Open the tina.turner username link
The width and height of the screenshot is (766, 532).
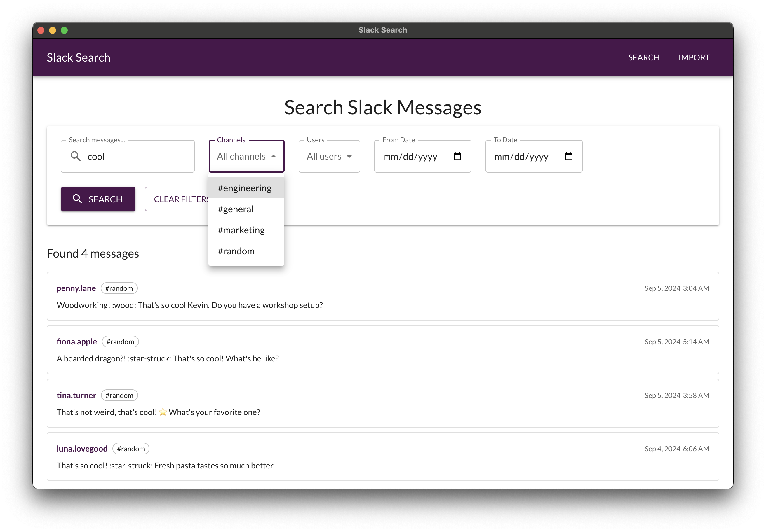[76, 395]
